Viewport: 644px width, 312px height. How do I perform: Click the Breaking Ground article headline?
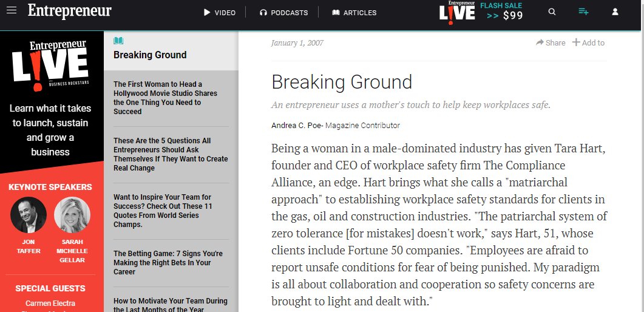(342, 82)
